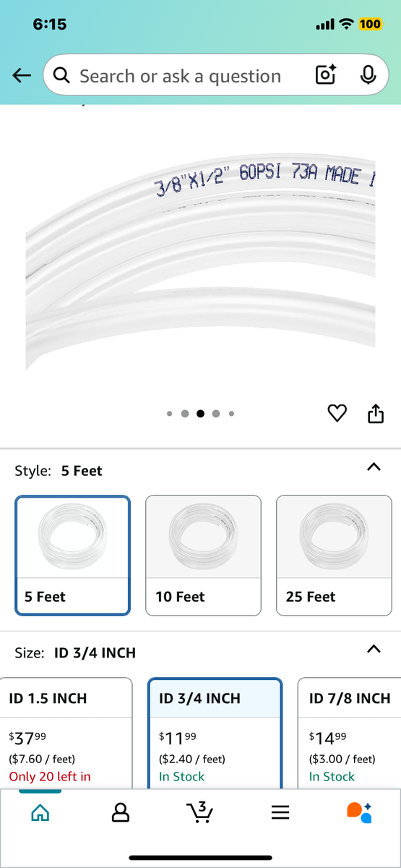Open the shopping cart with 3 items
Image resolution: width=401 pixels, height=868 pixels.
(200, 812)
